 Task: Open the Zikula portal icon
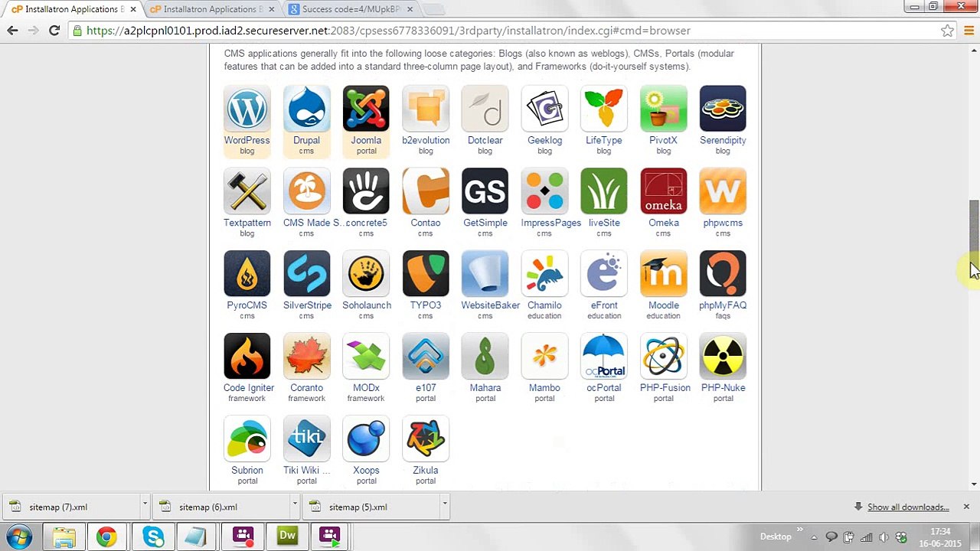click(x=426, y=439)
